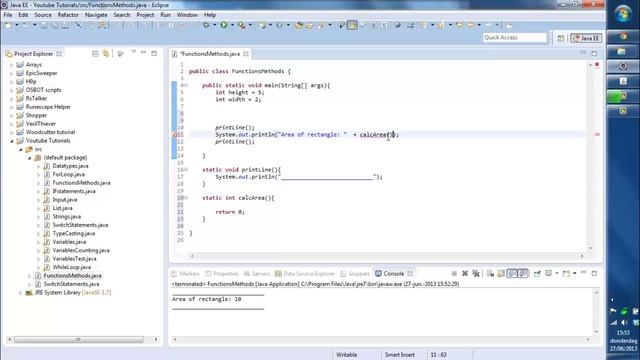Click the volume icon in system tray
Viewport: 640px width, 360px height.
(624, 323)
